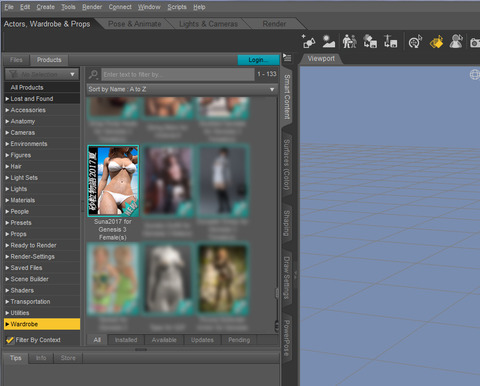This screenshot has width=480, height=386.
Task: Switch to Pose & Animate tab
Action: [x=135, y=24]
